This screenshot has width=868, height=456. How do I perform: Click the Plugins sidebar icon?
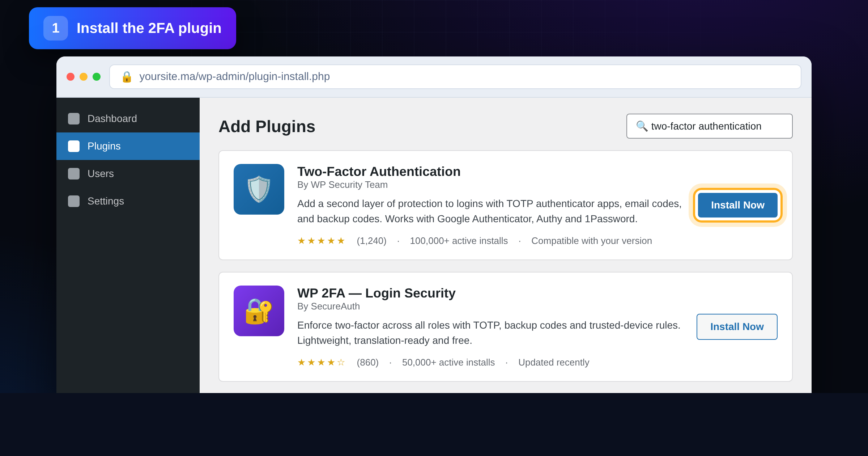[x=74, y=146]
